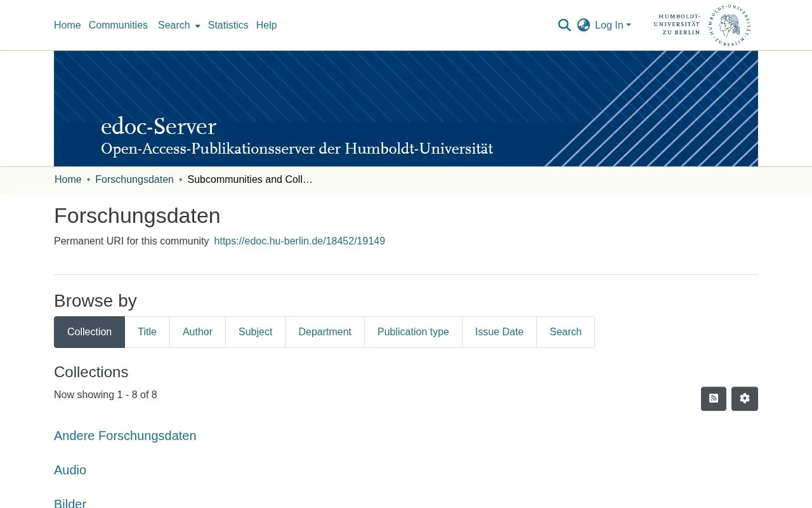
Task: Click the Forschungsdaten breadcrumb link
Action: 134,180
